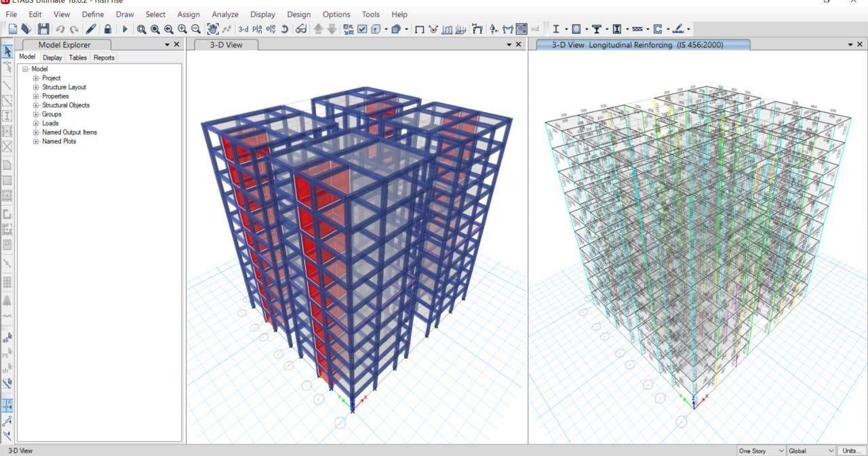Click the Units... button
Screen dimensions: 868x456
pyautogui.click(x=852, y=451)
